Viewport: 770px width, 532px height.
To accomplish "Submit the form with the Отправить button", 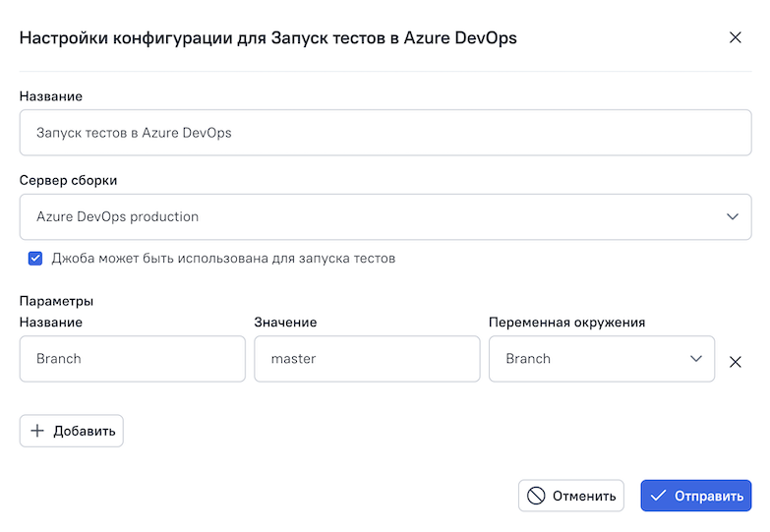I will (695, 496).
